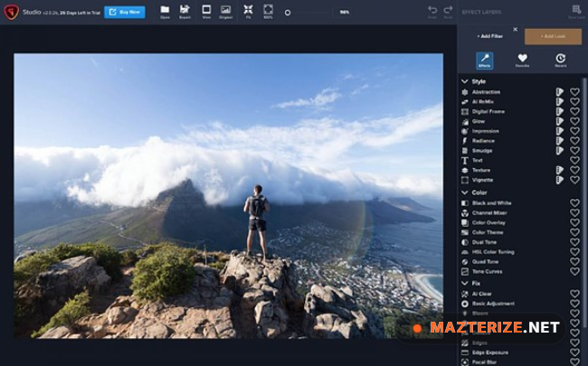The width and height of the screenshot is (588, 366).
Task: Favorite the Abstraction effect heart
Action: pyautogui.click(x=574, y=92)
